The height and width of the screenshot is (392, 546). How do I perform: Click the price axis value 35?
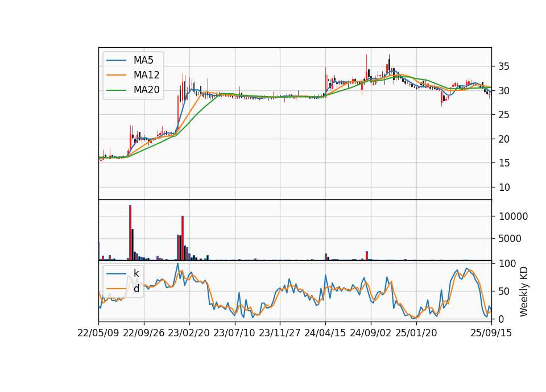tap(504, 66)
